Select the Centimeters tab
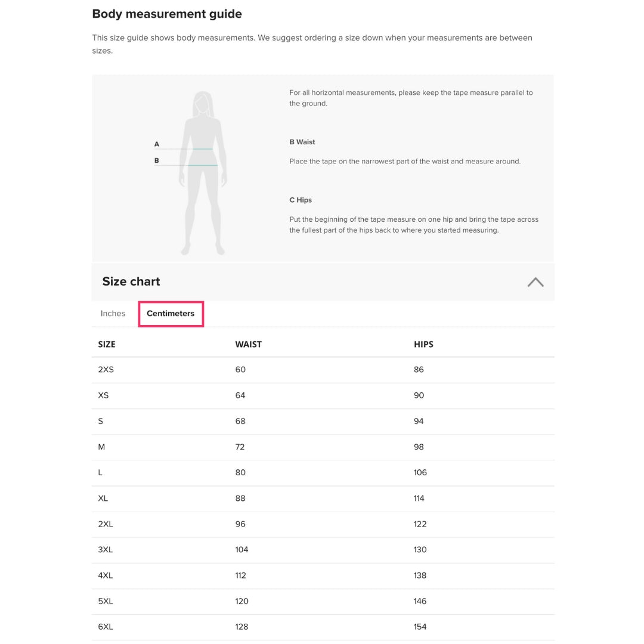This screenshot has height=644, width=644. point(171,314)
